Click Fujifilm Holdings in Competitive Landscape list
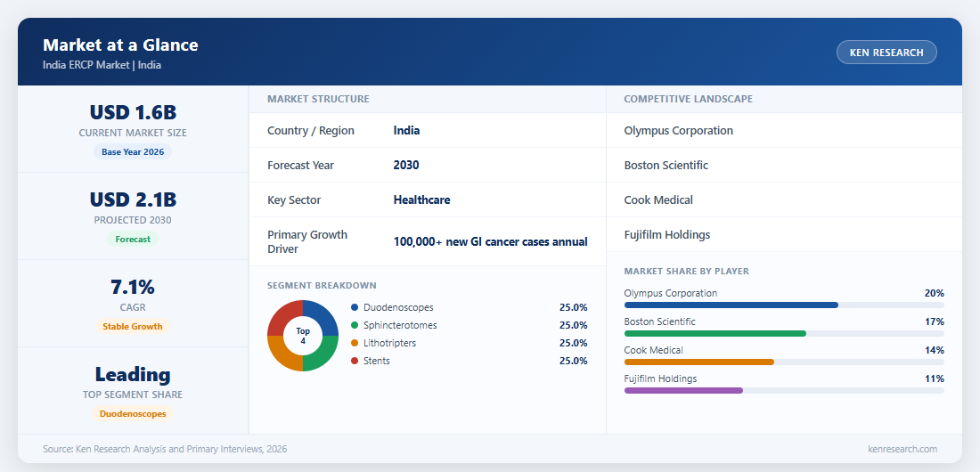980x472 pixels. click(x=667, y=235)
